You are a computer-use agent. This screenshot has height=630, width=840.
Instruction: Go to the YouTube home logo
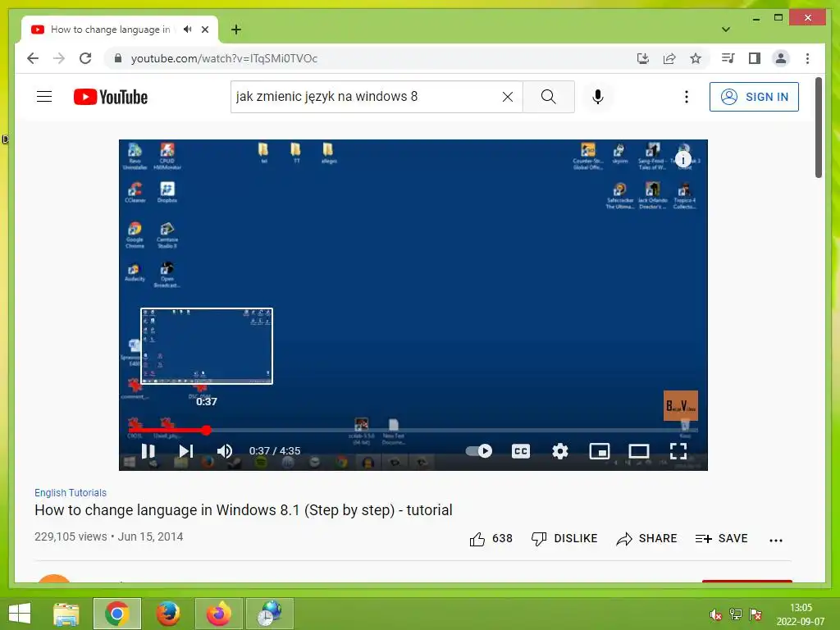pyautogui.click(x=111, y=97)
